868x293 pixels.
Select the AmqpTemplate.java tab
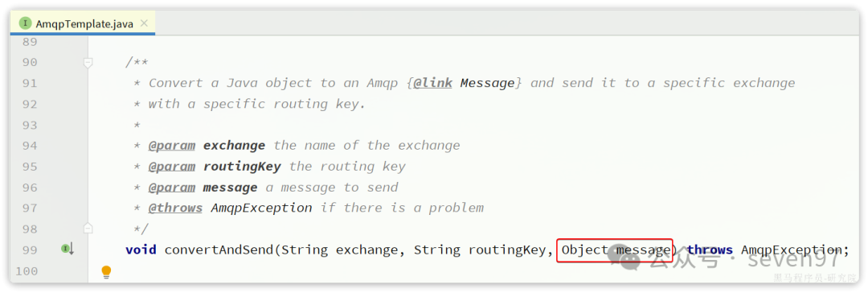pos(83,23)
